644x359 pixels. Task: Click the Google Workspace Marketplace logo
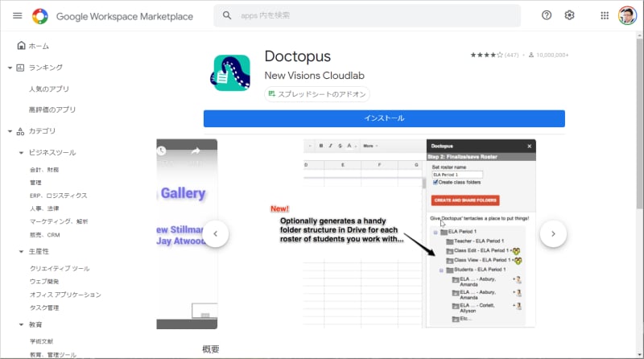[39, 16]
